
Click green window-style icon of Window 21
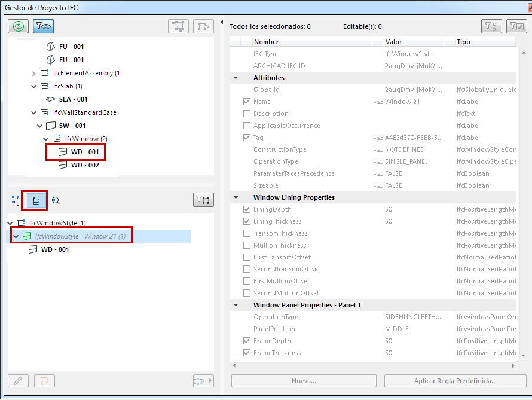pos(27,236)
